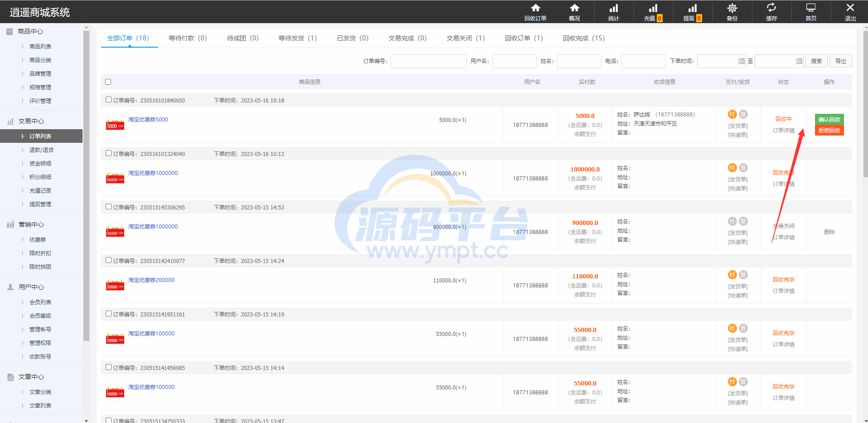Click the 用户中心 person icon
The width and height of the screenshot is (868, 423).
click(x=10, y=287)
